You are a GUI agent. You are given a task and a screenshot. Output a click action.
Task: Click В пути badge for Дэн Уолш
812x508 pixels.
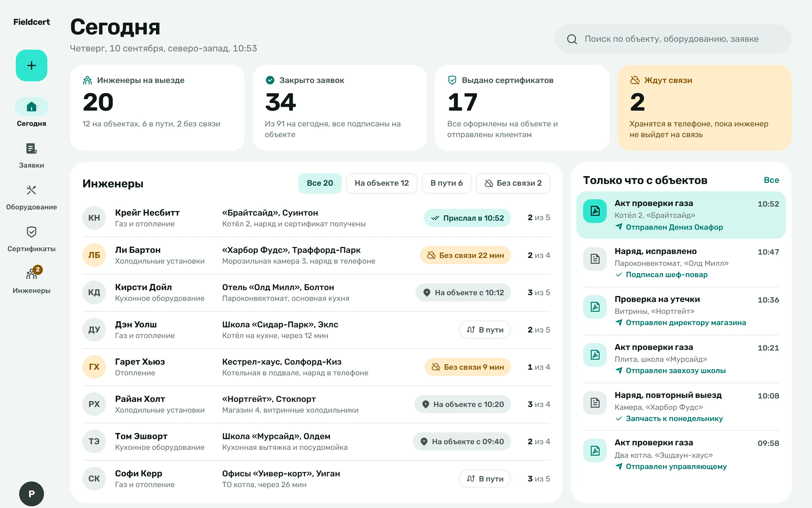485,330
